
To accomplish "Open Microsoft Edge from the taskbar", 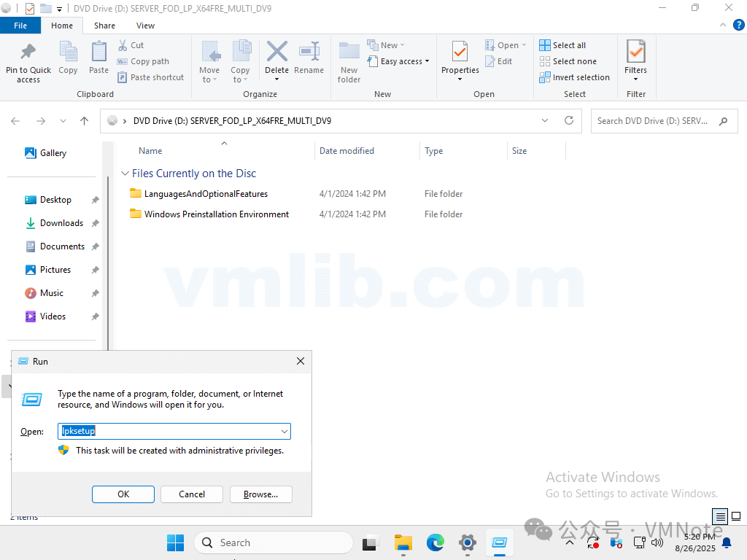I will tap(436, 542).
